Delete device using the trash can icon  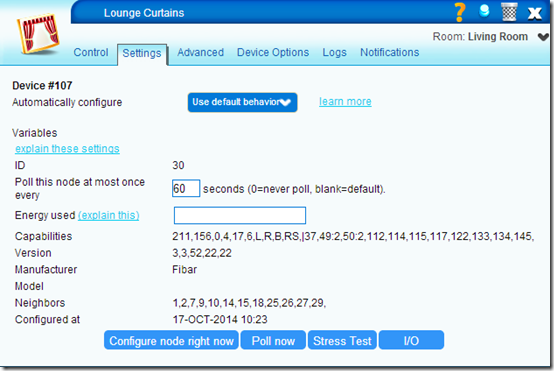pos(509,12)
